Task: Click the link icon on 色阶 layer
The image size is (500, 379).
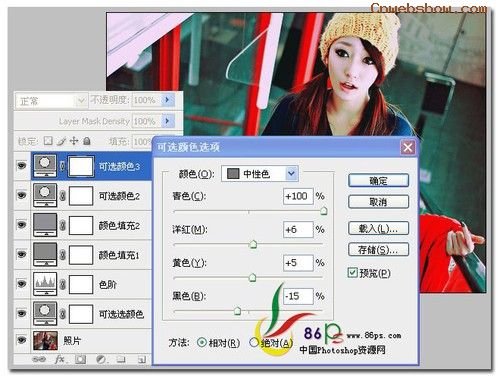Action: click(63, 284)
